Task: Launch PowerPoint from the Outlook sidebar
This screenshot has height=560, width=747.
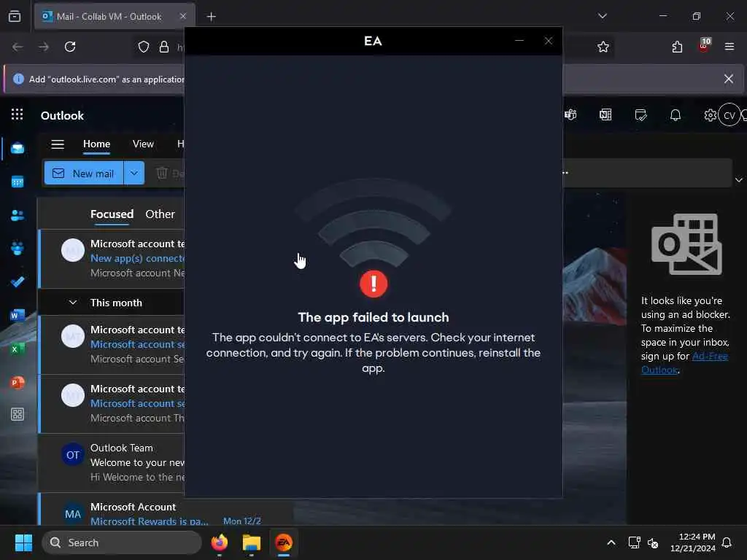Action: pos(18,382)
